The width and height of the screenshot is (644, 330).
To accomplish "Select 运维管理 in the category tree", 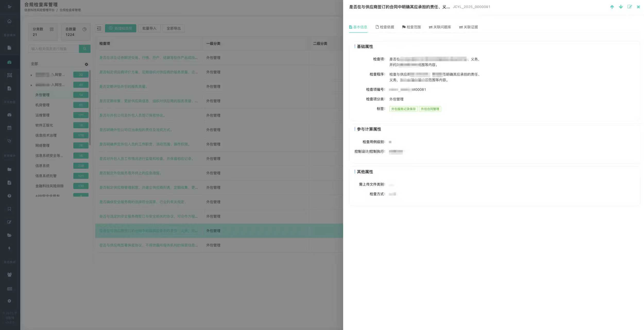I will click(42, 115).
